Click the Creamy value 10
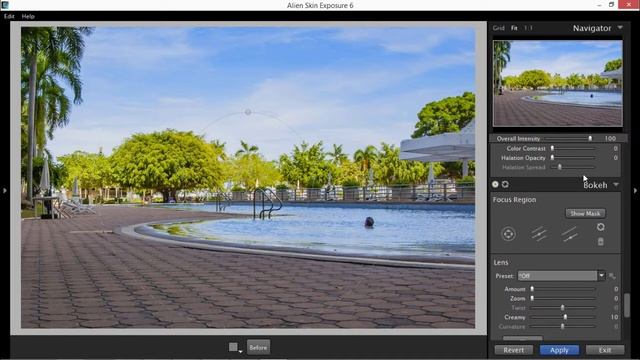The image size is (640, 360). (614, 317)
